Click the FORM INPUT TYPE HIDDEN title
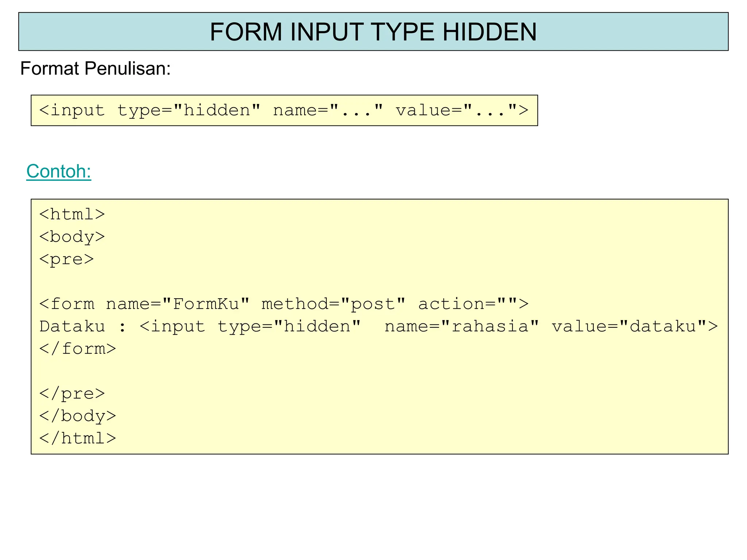 click(373, 32)
